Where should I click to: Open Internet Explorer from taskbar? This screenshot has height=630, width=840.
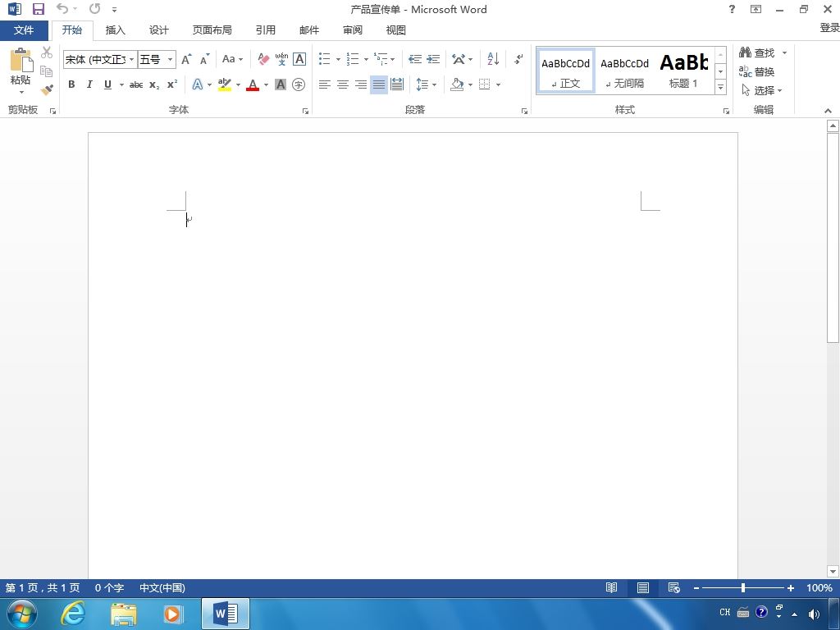[72, 613]
